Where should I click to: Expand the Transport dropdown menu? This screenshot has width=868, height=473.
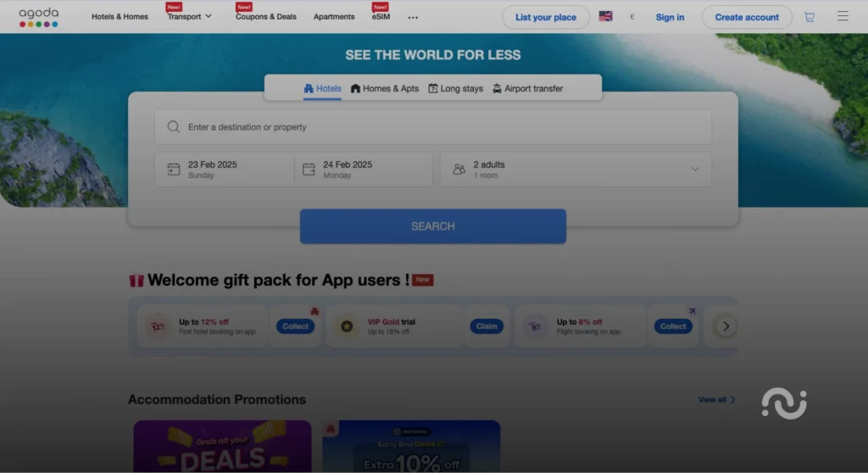(189, 17)
